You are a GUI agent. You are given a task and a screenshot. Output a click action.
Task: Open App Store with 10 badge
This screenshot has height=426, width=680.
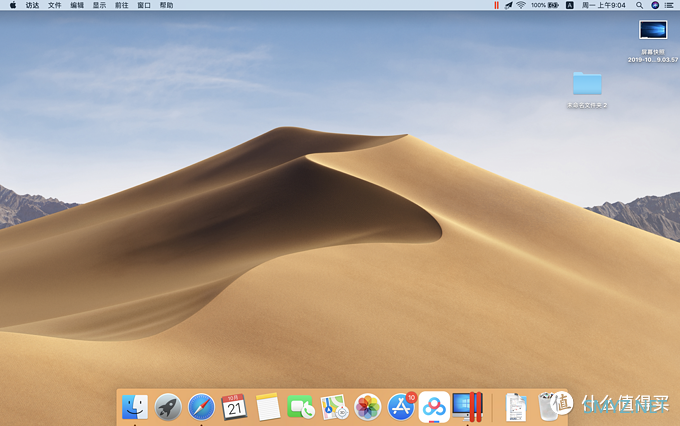pos(401,407)
